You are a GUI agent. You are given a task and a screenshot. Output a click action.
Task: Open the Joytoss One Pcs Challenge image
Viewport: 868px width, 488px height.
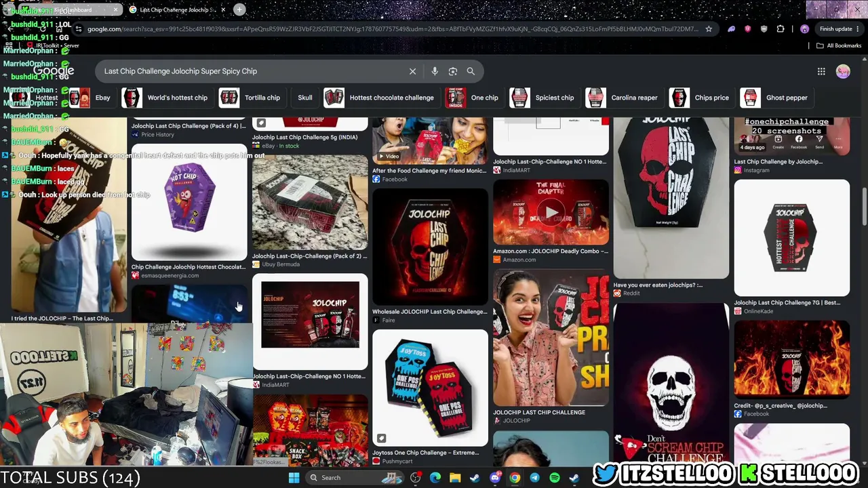(430, 388)
